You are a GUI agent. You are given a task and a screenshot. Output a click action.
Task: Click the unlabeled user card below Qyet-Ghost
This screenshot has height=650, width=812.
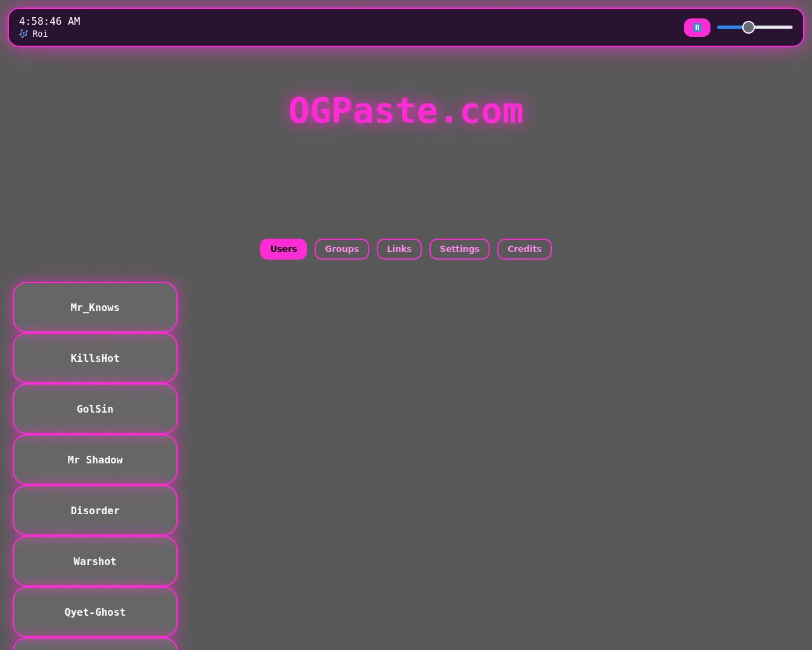(95, 646)
